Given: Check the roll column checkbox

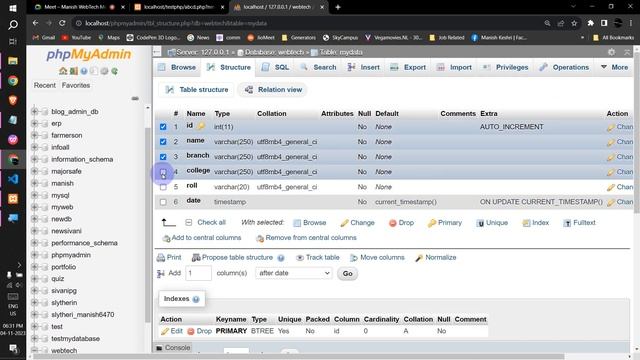Looking at the screenshot, I should point(163,187).
